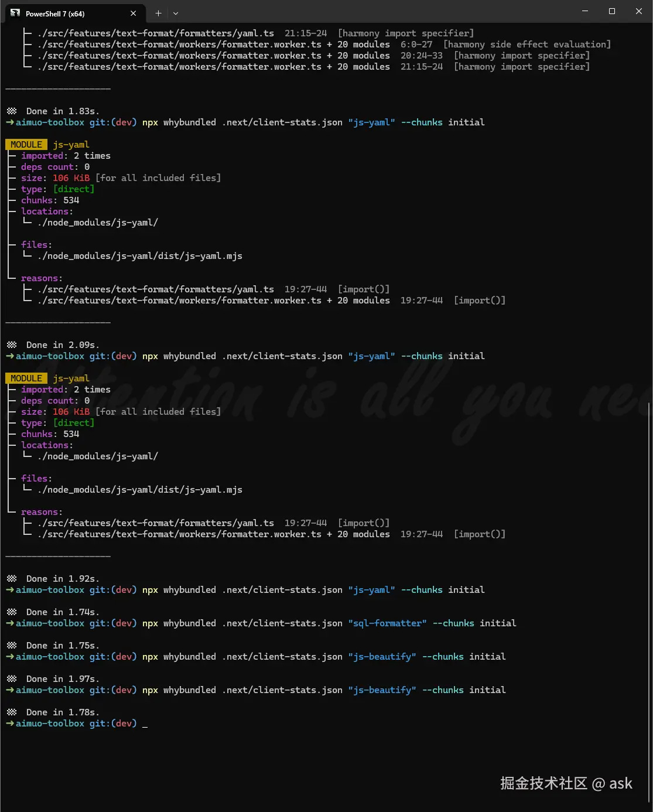The image size is (653, 812).
Task: Click the PowerShell icon in the tab
Action: (x=15, y=13)
